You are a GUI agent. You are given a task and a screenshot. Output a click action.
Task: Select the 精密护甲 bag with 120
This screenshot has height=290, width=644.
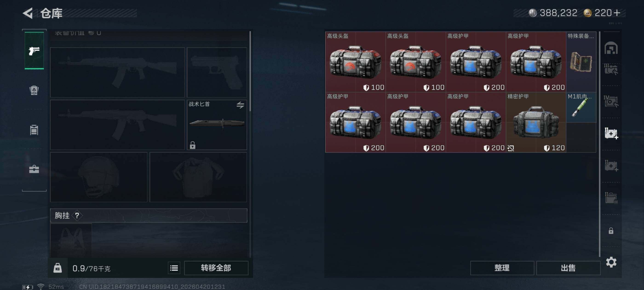click(536, 122)
